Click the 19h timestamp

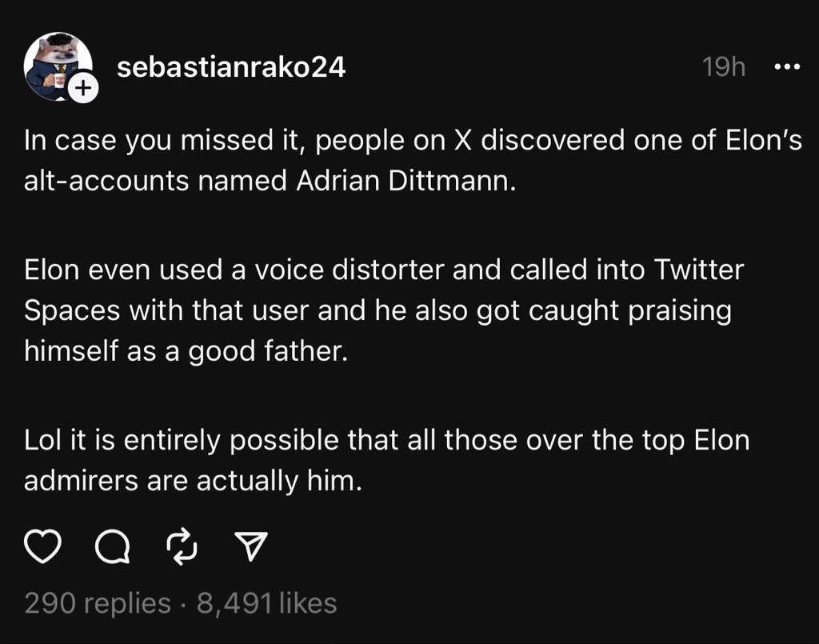[724, 68]
